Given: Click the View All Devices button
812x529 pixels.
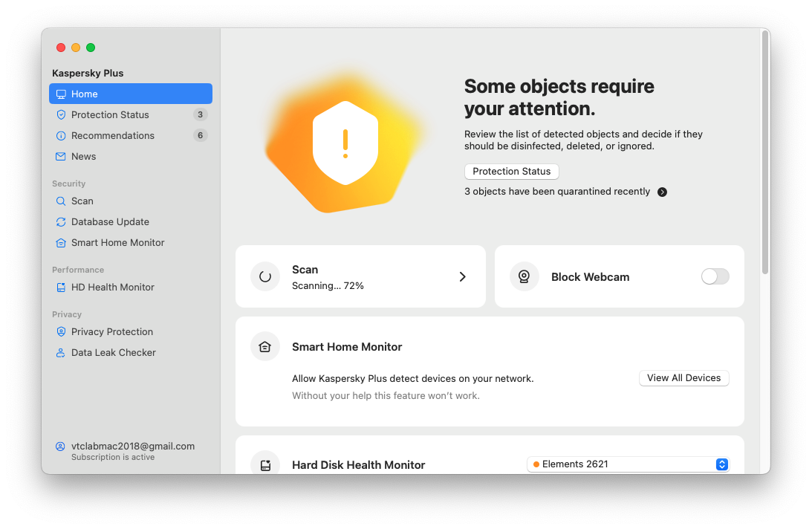Looking at the screenshot, I should pos(683,378).
